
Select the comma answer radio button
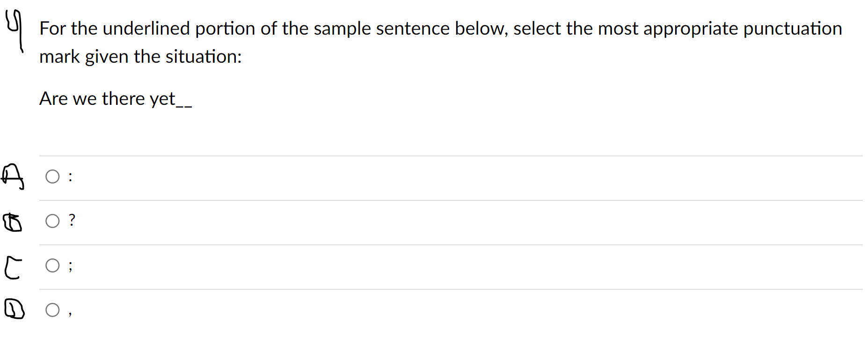coord(53,309)
